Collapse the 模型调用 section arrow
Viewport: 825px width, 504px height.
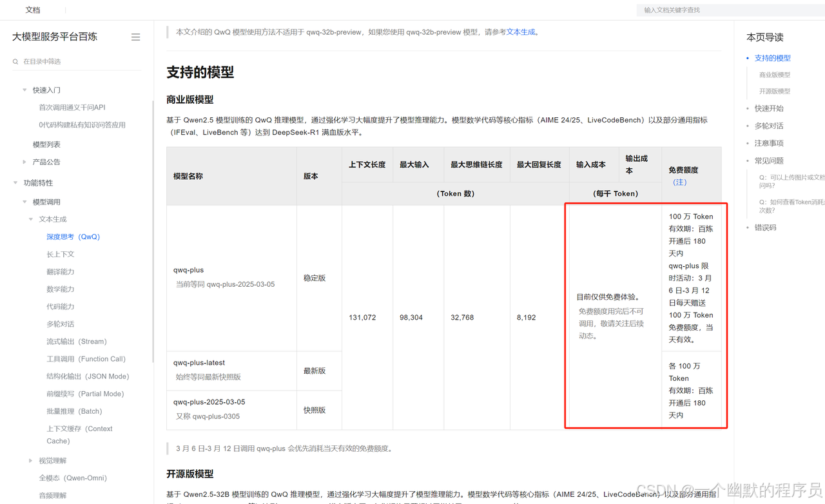[25, 202]
